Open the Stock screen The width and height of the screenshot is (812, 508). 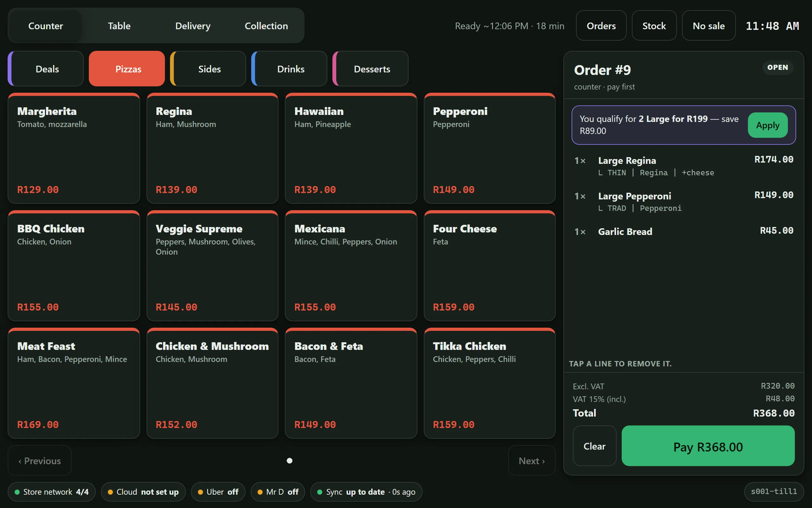tap(654, 26)
